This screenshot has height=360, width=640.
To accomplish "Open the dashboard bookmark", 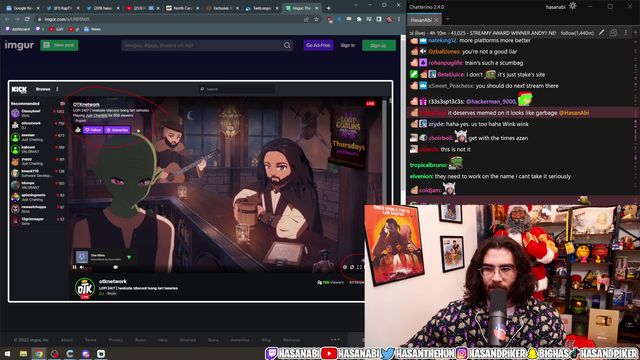I will pyautogui.click(x=18, y=29).
